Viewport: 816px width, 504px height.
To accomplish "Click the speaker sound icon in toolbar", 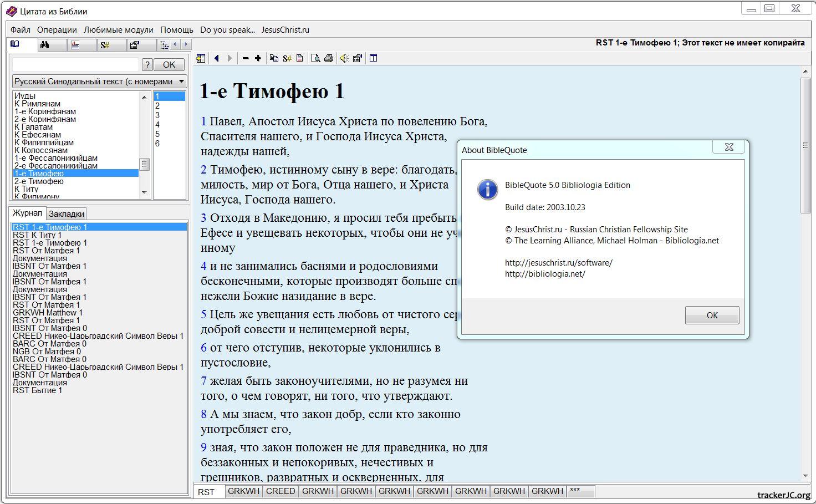I will tap(344, 58).
